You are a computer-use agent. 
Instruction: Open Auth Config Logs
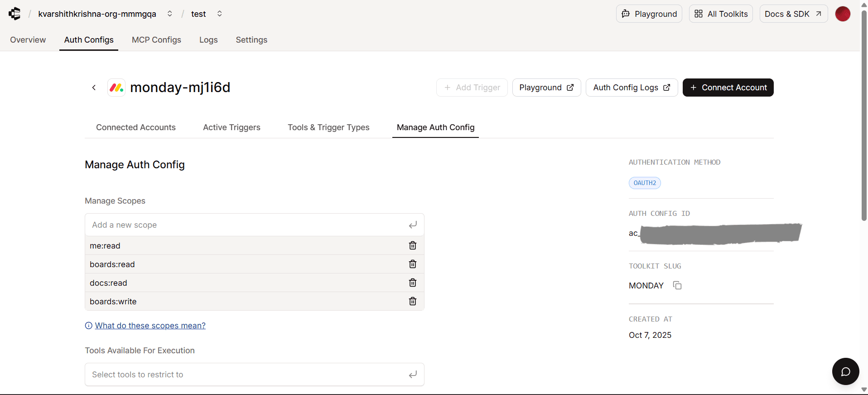click(632, 88)
